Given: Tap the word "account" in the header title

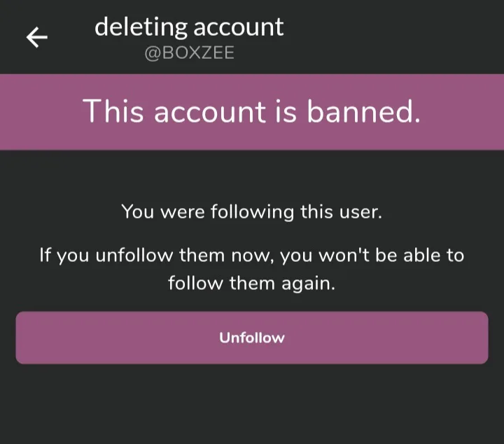Looking at the screenshot, I should click(x=238, y=27).
